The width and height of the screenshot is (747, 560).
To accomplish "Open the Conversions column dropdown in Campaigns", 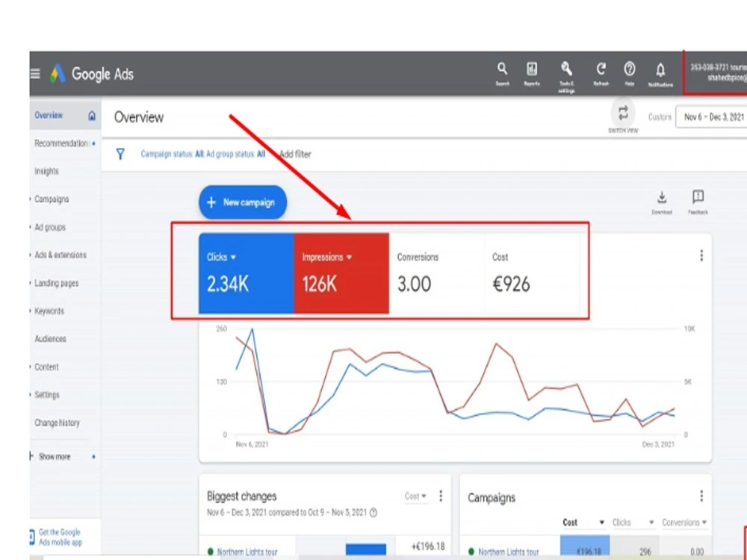I will point(684,523).
